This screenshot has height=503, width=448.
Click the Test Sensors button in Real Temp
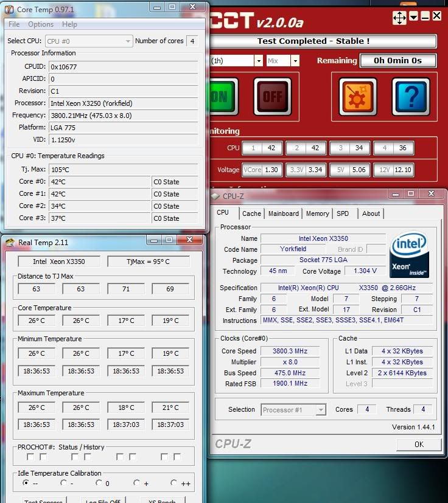point(43,501)
